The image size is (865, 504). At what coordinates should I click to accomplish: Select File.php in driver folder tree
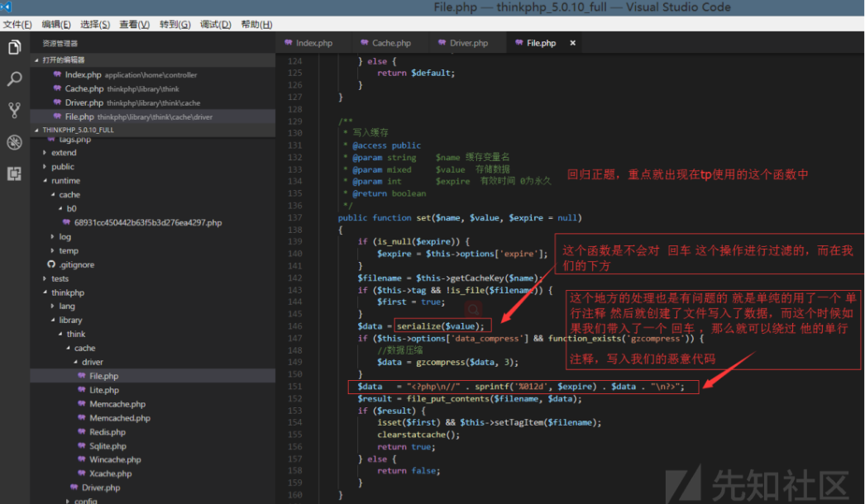click(x=153, y=376)
